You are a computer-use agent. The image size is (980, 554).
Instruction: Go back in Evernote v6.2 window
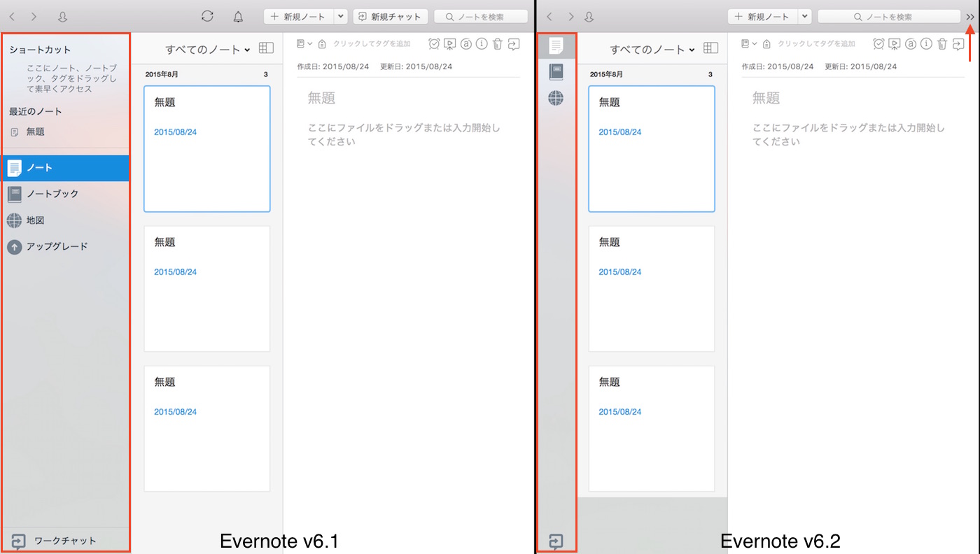[549, 16]
